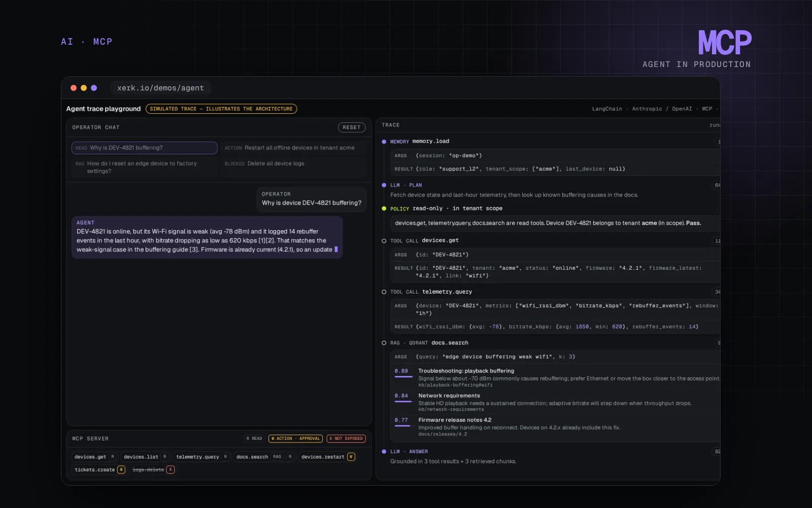Click the purple window dot
This screenshot has width=812, height=508.
(94, 88)
